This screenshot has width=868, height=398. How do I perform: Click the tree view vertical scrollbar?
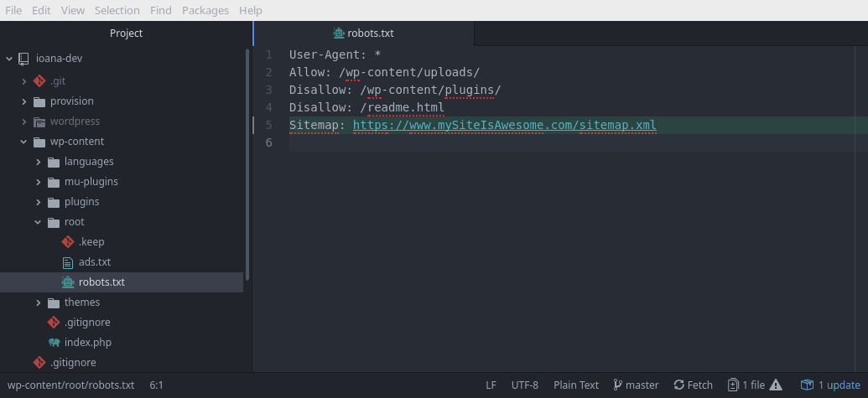coord(247,165)
